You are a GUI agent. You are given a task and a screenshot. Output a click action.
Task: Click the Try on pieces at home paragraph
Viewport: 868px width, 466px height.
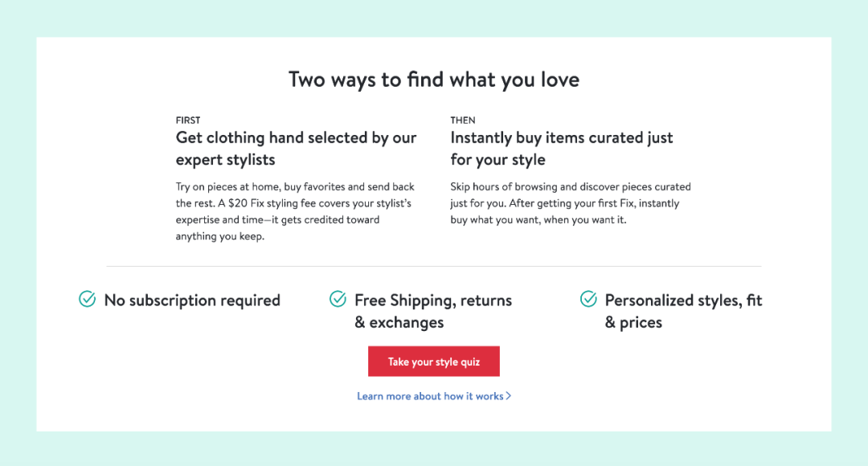point(295,187)
